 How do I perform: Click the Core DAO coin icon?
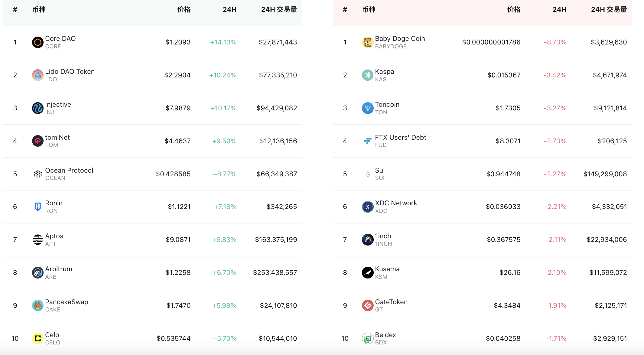point(38,42)
